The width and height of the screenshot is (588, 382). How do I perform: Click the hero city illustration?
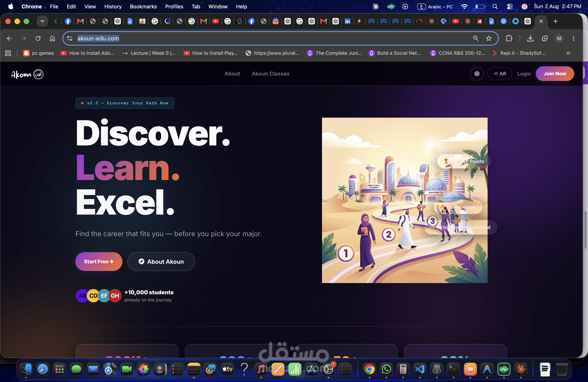click(x=405, y=200)
